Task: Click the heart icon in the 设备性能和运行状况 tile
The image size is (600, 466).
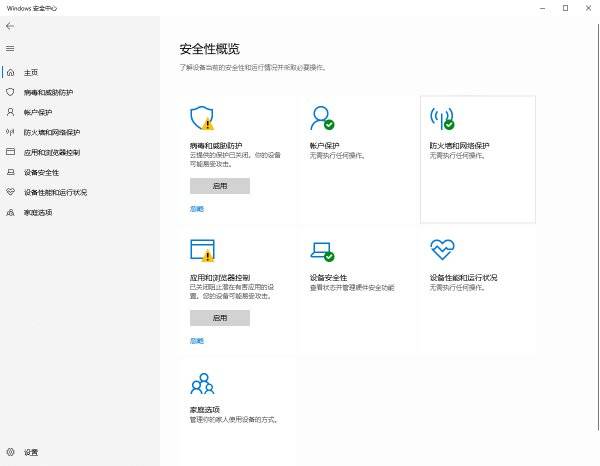Action: click(441, 249)
